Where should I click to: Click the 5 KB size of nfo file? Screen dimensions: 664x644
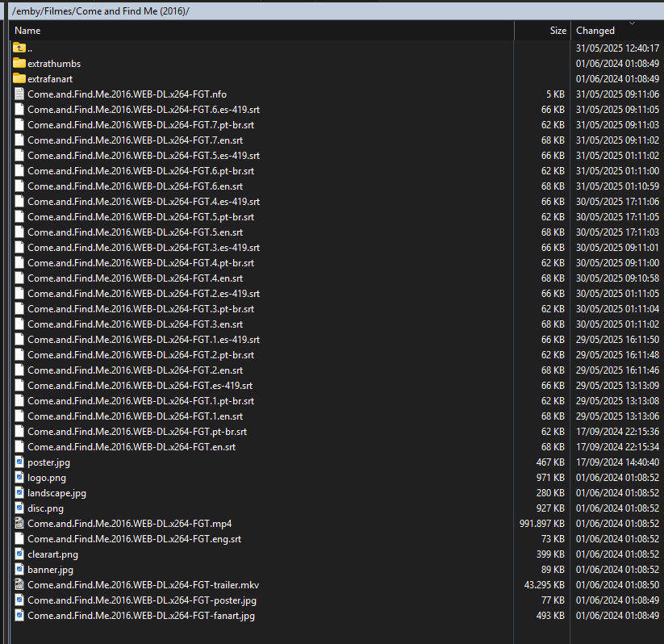click(x=555, y=94)
